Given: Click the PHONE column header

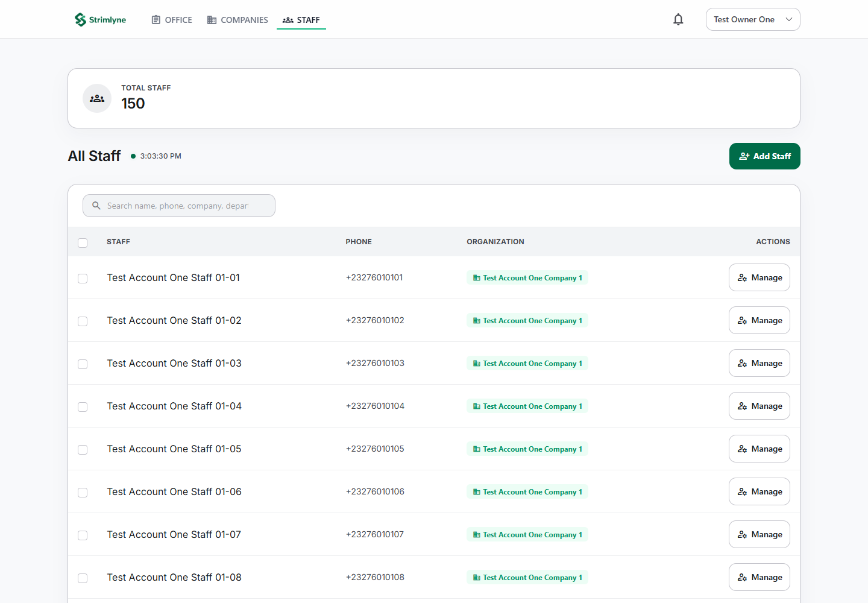Looking at the screenshot, I should (359, 242).
